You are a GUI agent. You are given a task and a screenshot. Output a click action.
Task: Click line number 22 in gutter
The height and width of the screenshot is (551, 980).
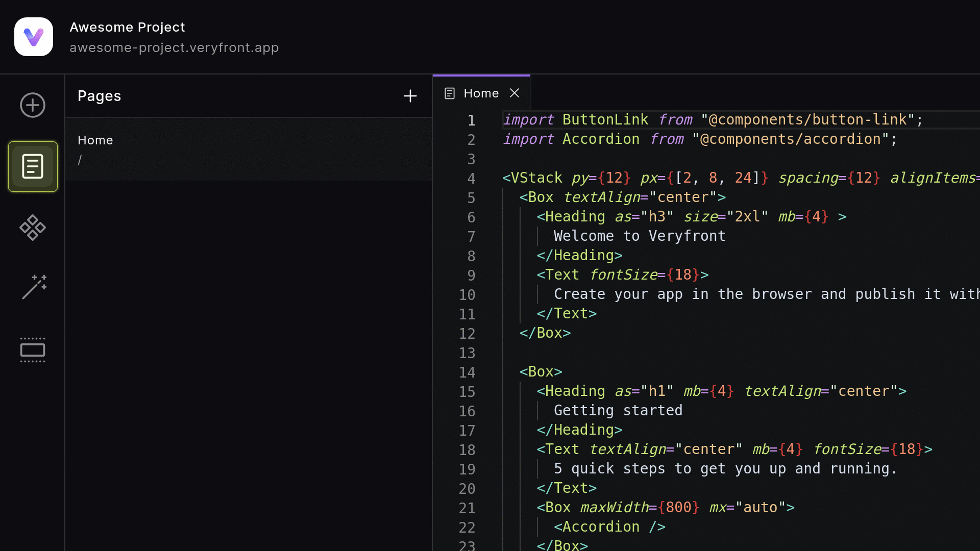[467, 528]
